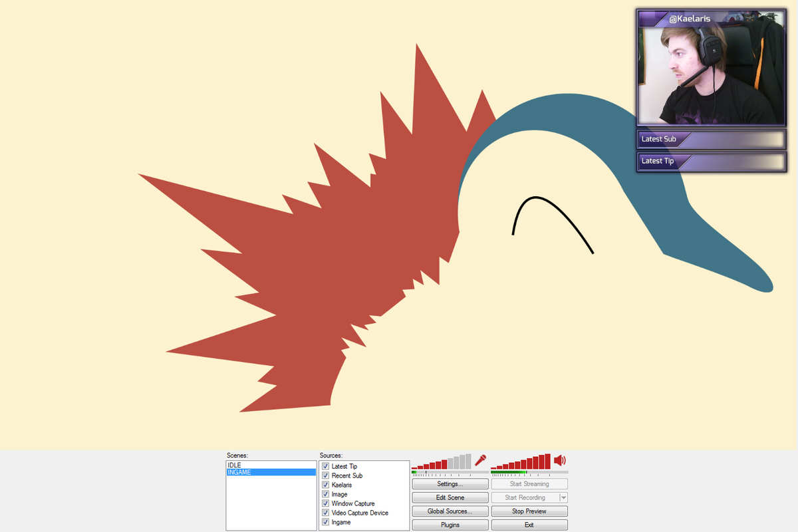Uncheck the Recent Sub source
The height and width of the screenshot is (532, 798).
(x=326, y=475)
